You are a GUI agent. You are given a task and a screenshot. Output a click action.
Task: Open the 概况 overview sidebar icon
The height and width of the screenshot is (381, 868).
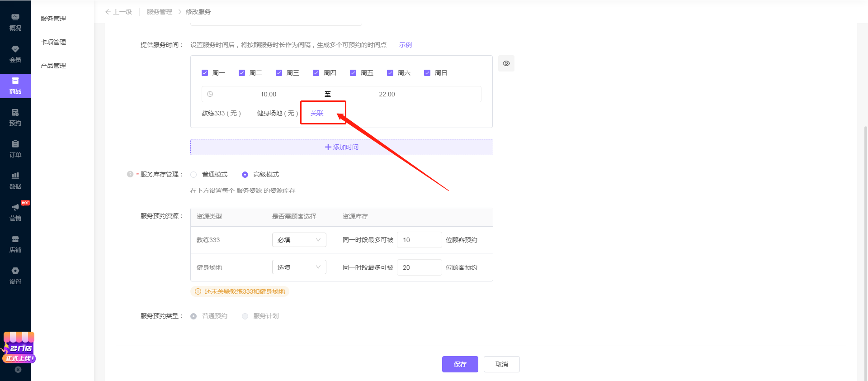click(15, 23)
